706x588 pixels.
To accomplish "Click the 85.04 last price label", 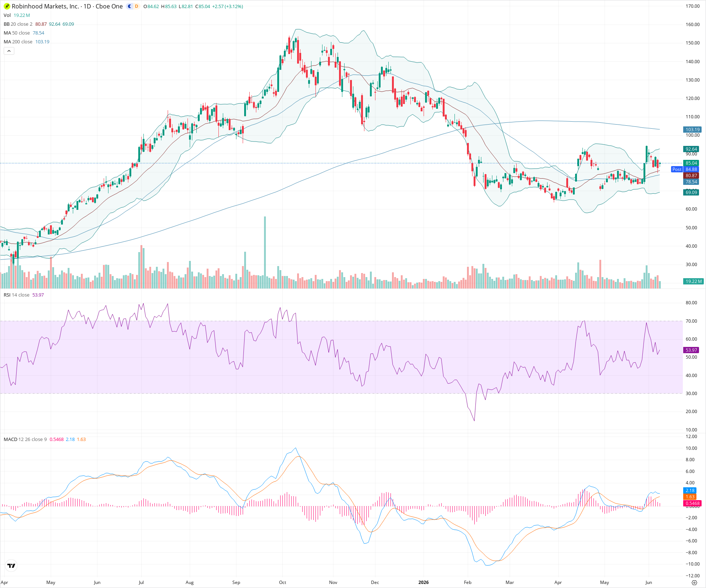I will (x=691, y=163).
